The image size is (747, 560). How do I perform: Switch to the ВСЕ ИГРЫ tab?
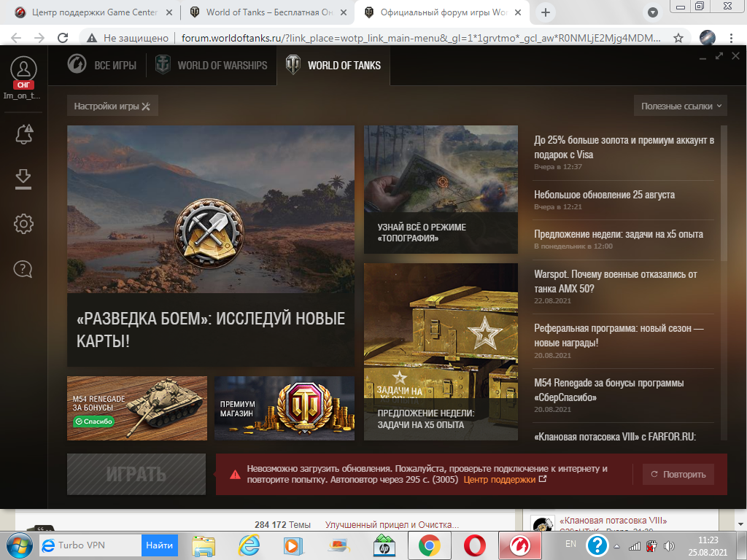pos(101,65)
